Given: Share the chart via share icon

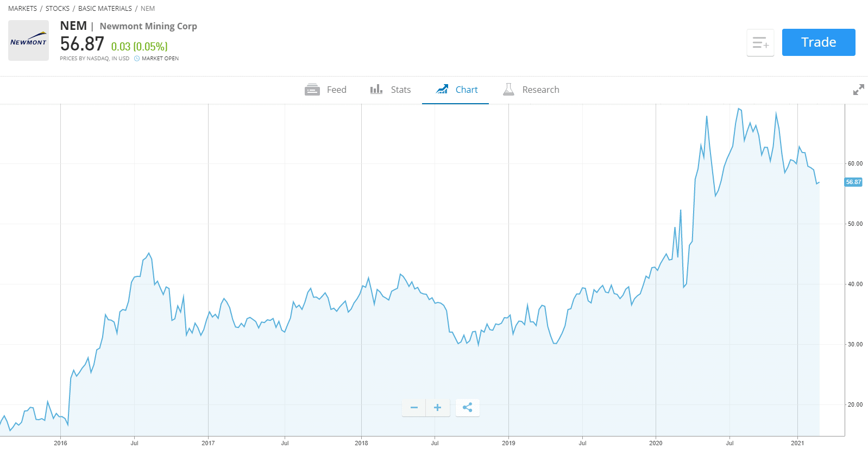Looking at the screenshot, I should click(467, 407).
